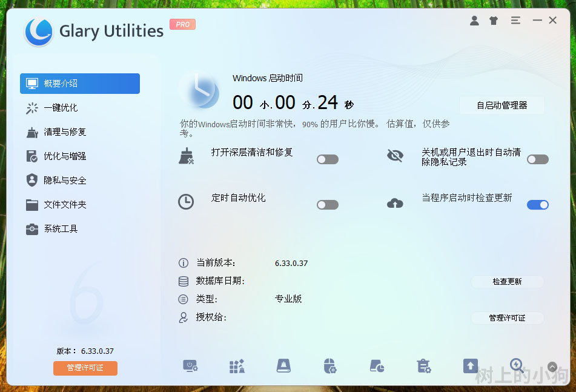Open the startup manager icon in bottom toolbar
Viewport: 576px width, 392px height.
tap(190, 366)
